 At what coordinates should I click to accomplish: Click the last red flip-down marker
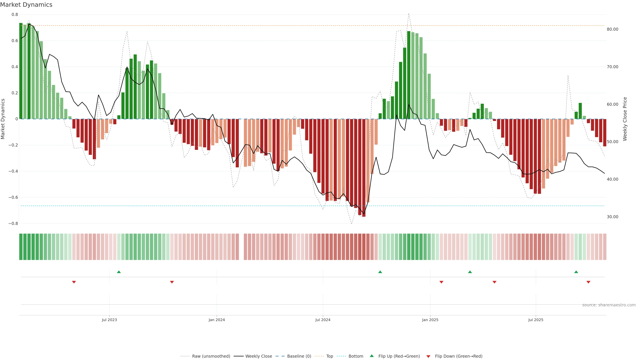(588, 282)
